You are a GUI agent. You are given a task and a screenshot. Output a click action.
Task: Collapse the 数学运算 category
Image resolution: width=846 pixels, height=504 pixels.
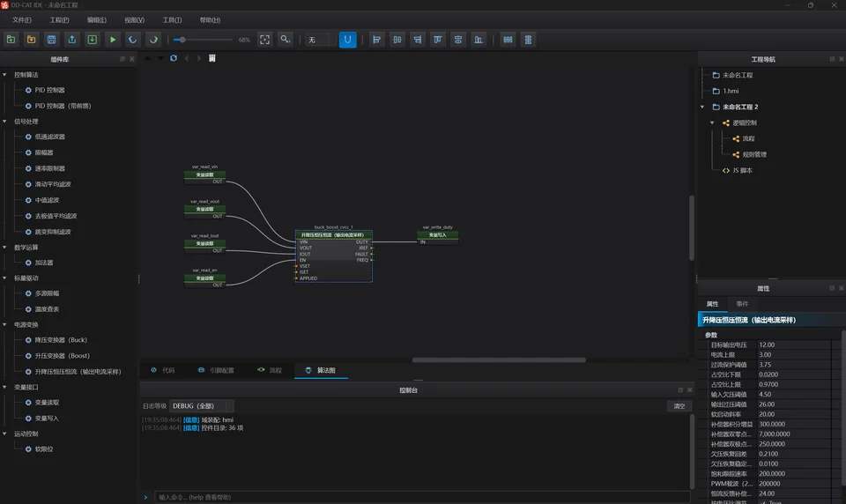4,247
